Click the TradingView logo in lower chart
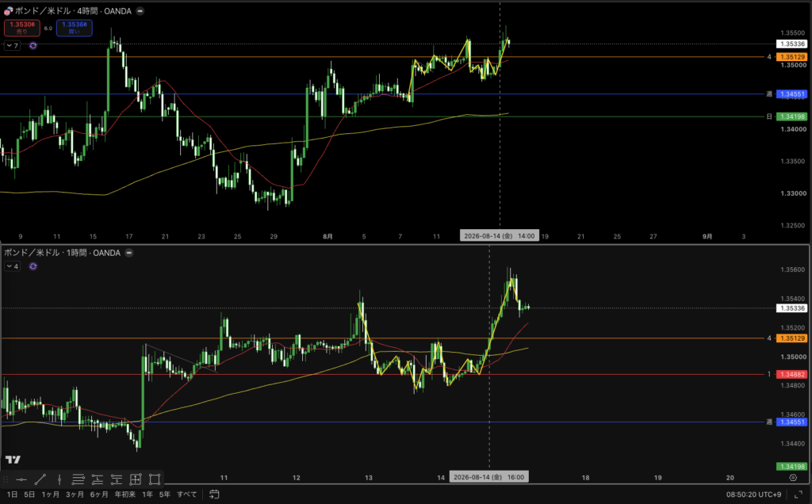Viewport: 812px width, 504px height. [x=13, y=460]
